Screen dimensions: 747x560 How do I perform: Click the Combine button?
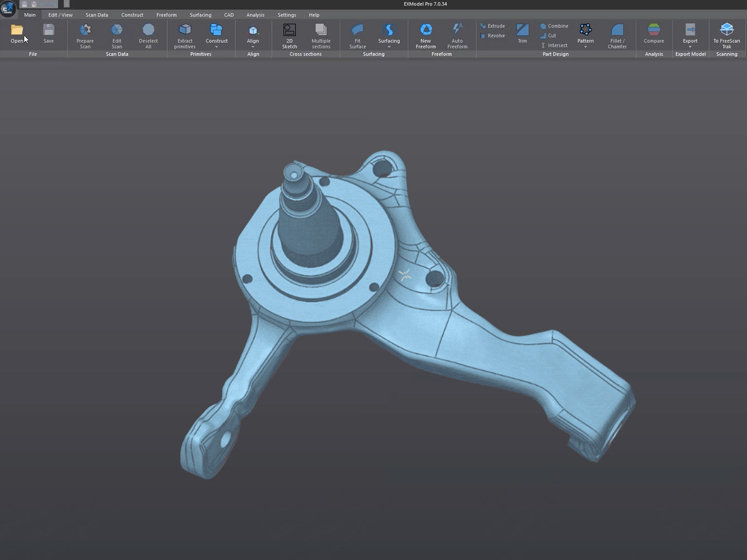pos(554,26)
